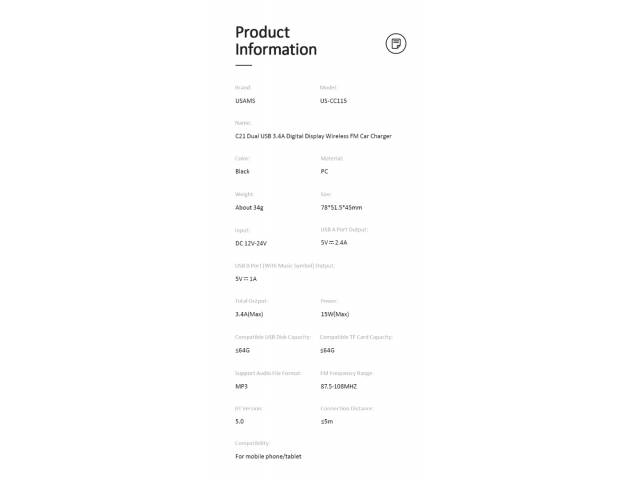This screenshot has width=640, height=480.
Task: Click the 5.0 BT version value
Action: tap(239, 421)
